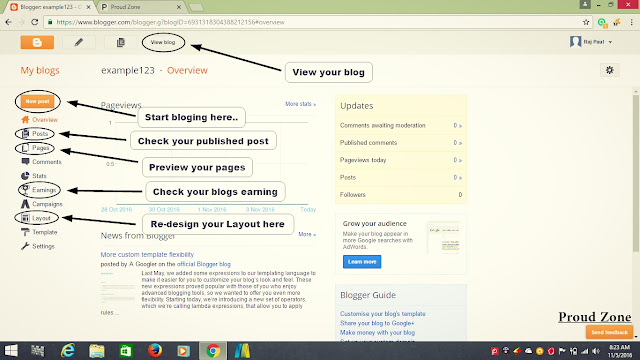The width and height of the screenshot is (640, 360).
Task: Switch to the Blogger example123 browser tab
Action: (x=49, y=7)
